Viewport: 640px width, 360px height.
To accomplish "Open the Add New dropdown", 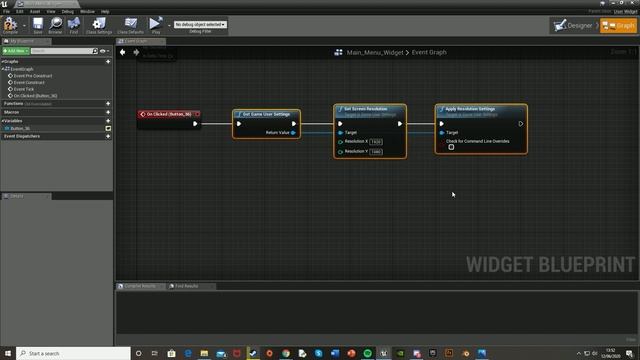I will pyautogui.click(x=16, y=51).
